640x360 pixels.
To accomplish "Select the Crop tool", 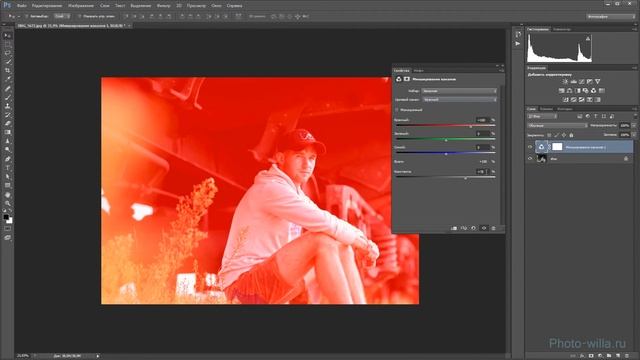I will pyautogui.click(x=8, y=71).
